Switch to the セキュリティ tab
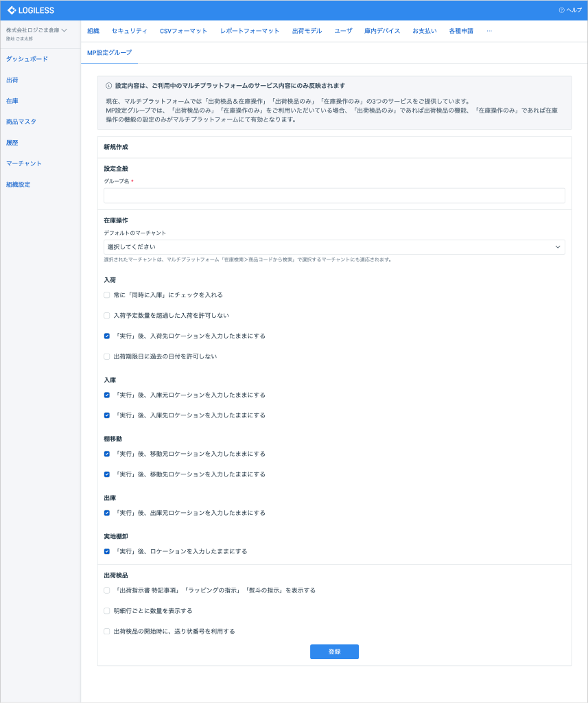The image size is (588, 703). [129, 31]
